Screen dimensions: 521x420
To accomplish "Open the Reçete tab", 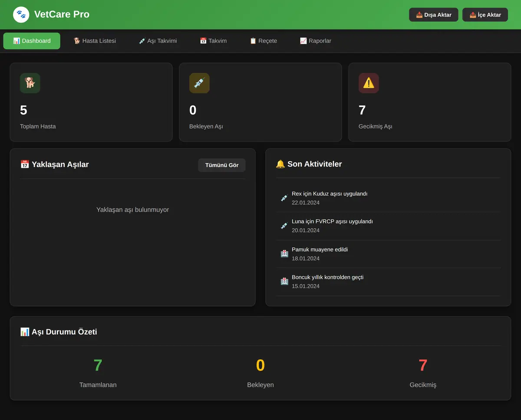I will (263, 41).
